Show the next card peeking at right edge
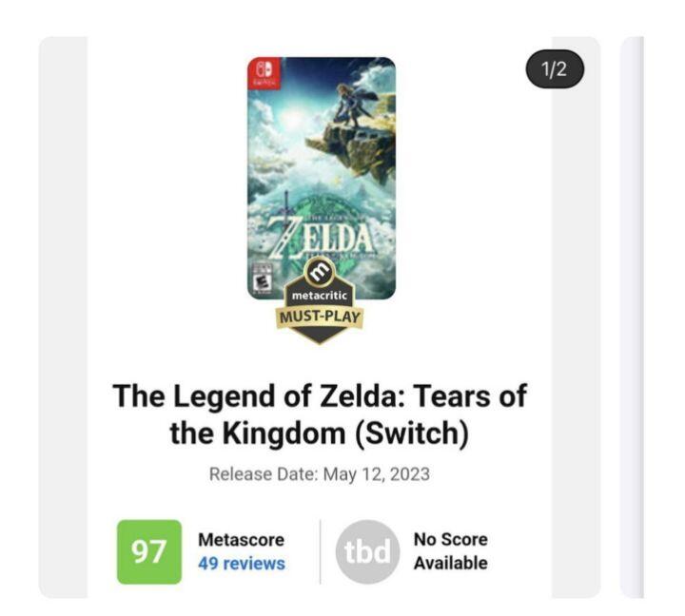Screen dimensions: 685x616 coord(632,314)
